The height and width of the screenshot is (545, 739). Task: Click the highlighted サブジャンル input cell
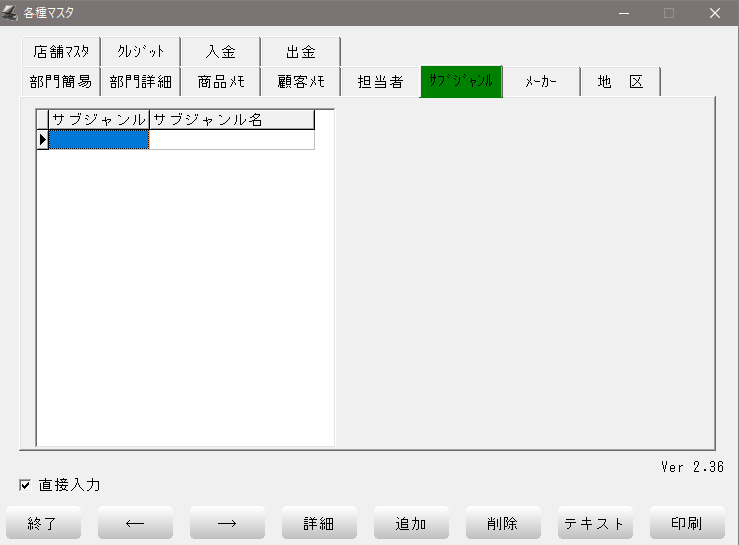tap(99, 140)
